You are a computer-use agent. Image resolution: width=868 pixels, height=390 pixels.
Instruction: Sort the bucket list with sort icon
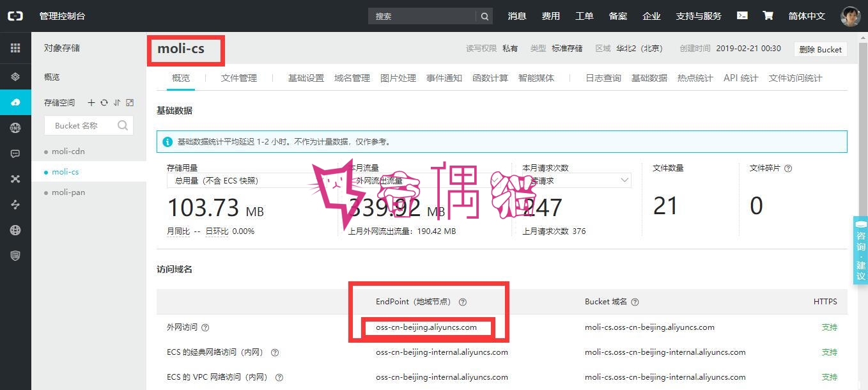click(x=117, y=102)
